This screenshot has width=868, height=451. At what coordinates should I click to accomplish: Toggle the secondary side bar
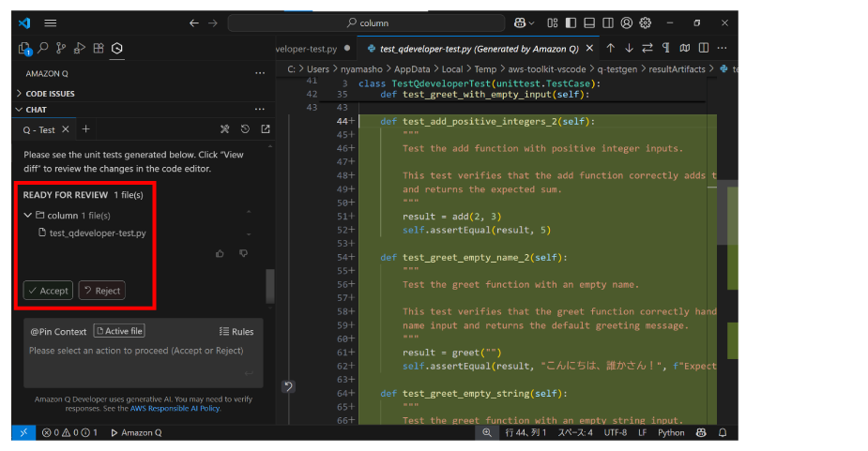click(x=608, y=23)
